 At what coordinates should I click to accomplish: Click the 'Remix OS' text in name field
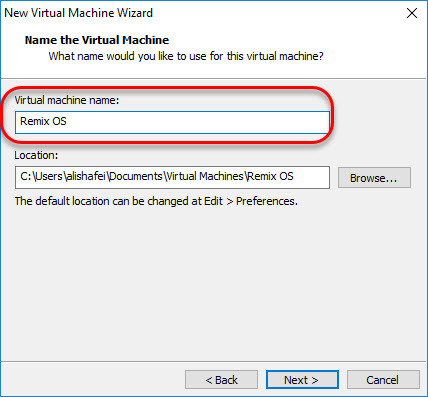(43, 121)
